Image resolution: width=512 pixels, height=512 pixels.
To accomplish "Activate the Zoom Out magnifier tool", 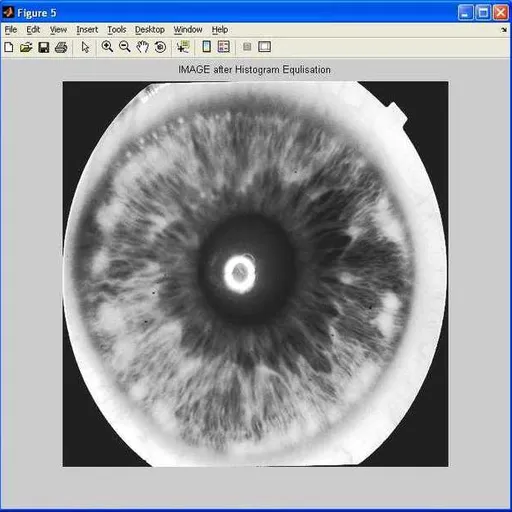I will 125,47.
